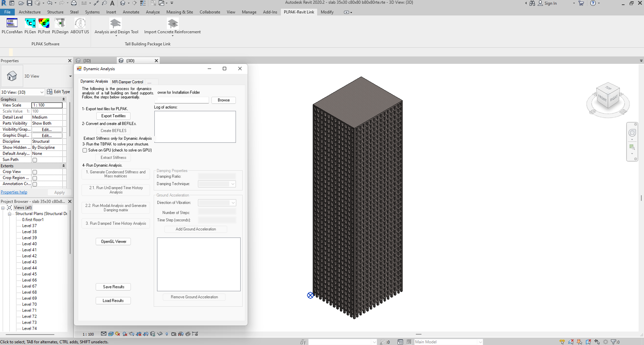The width and height of the screenshot is (644, 345).
Task: Click the Unlocked 3D View house icon
Action: 153,334
